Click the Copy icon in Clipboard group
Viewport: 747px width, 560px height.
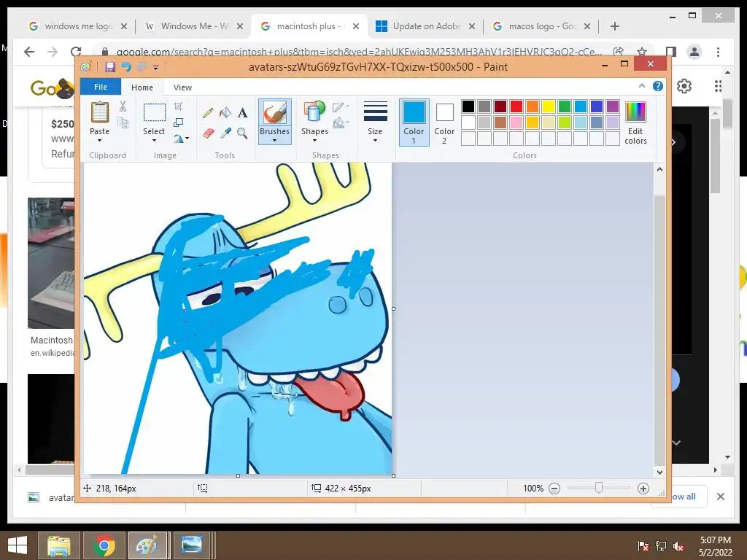pyautogui.click(x=123, y=122)
